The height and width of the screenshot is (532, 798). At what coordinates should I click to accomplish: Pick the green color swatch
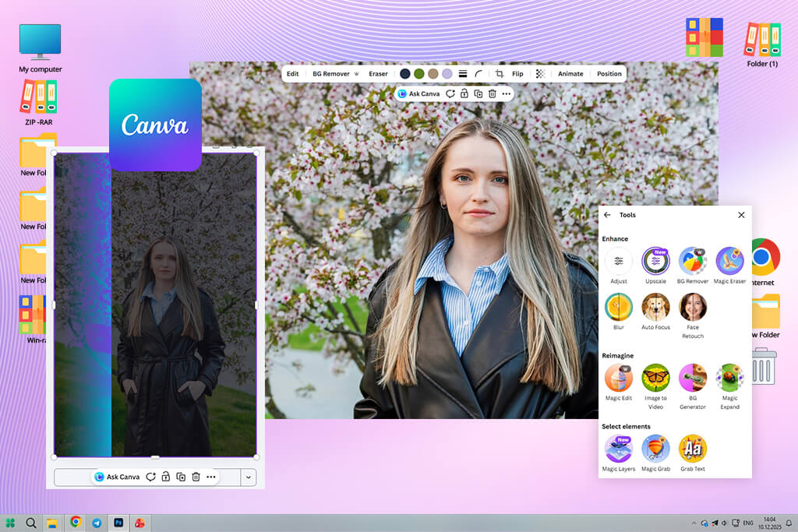418,74
